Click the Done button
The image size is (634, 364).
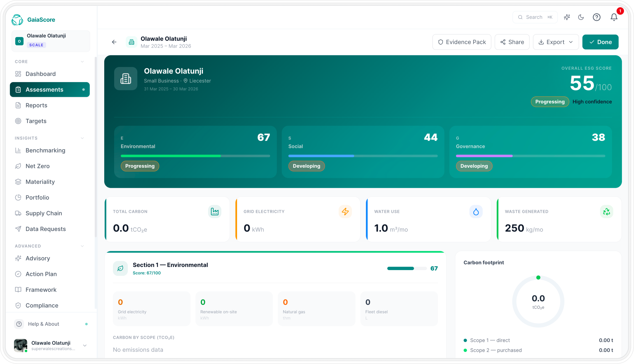click(600, 42)
